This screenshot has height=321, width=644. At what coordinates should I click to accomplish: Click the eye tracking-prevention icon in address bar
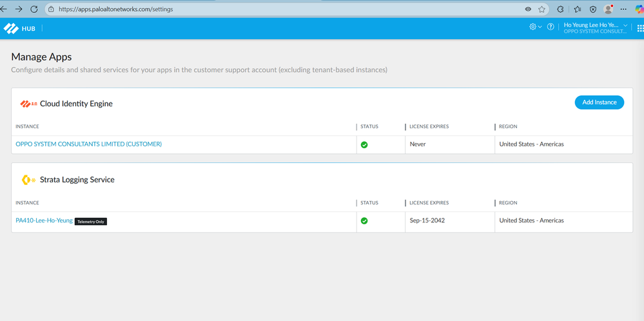[x=528, y=9]
